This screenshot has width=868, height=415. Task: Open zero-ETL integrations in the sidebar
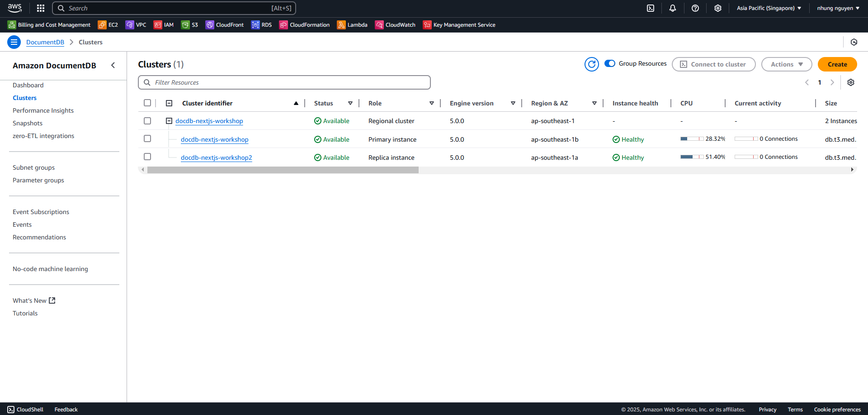[x=43, y=136]
